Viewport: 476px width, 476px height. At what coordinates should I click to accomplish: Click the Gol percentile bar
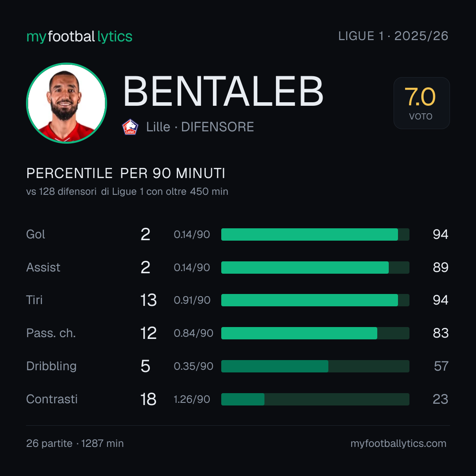point(315,234)
